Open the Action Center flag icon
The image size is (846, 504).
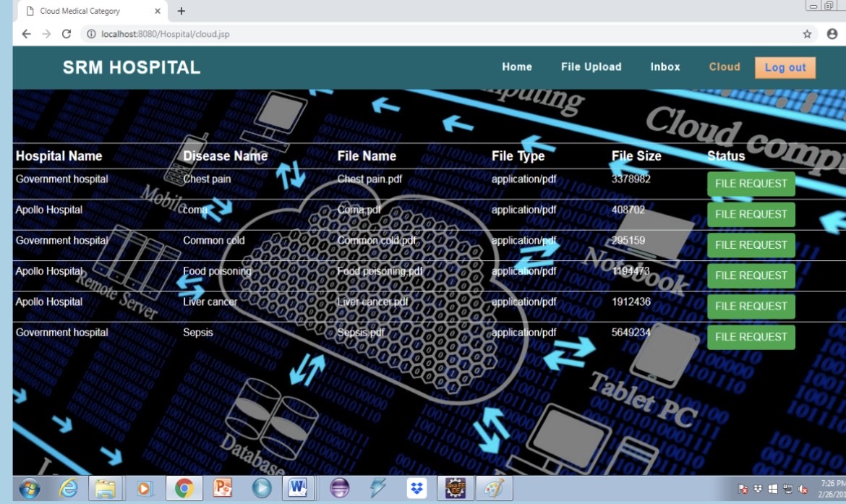[743, 489]
